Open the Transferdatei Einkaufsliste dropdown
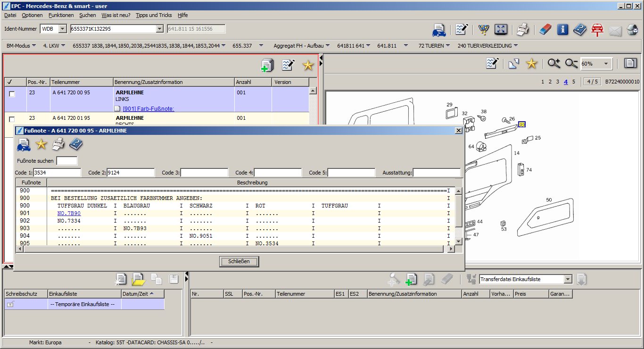644x349 pixels. tap(568, 279)
